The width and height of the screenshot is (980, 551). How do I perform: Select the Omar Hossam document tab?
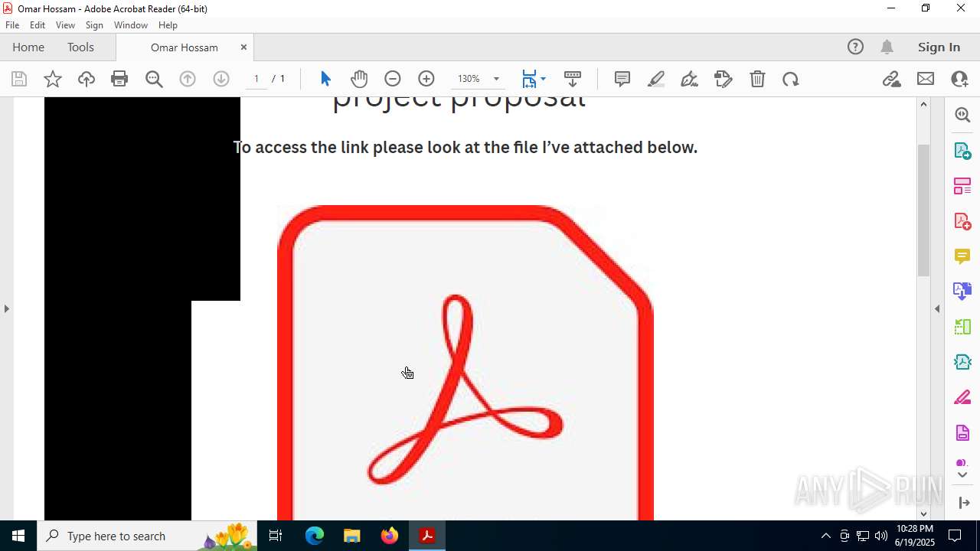pyautogui.click(x=185, y=47)
